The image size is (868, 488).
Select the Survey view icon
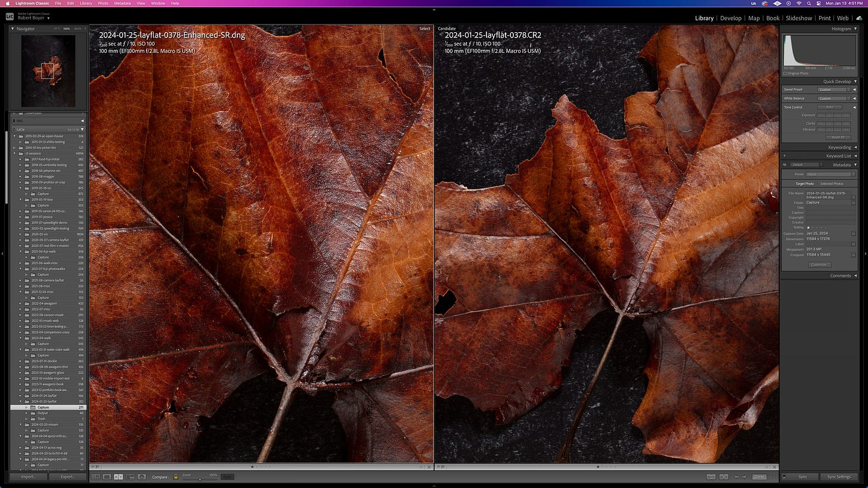pos(130,477)
